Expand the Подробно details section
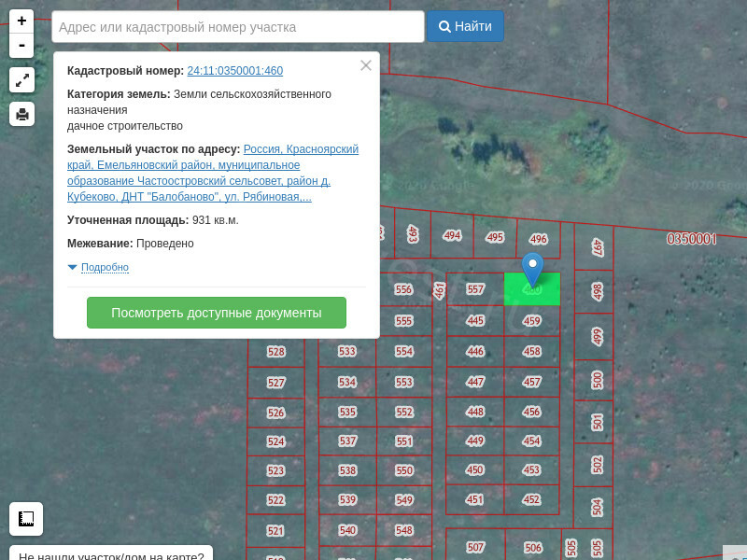 coord(104,268)
